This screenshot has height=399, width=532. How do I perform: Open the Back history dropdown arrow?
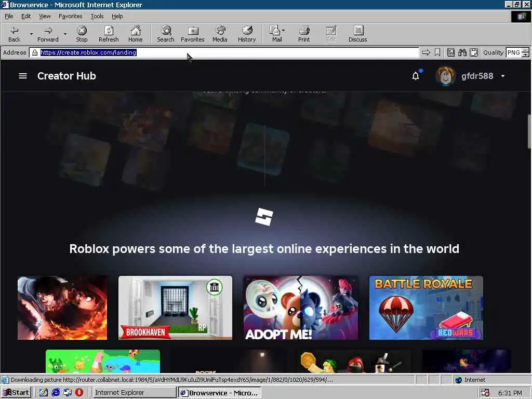click(31, 34)
